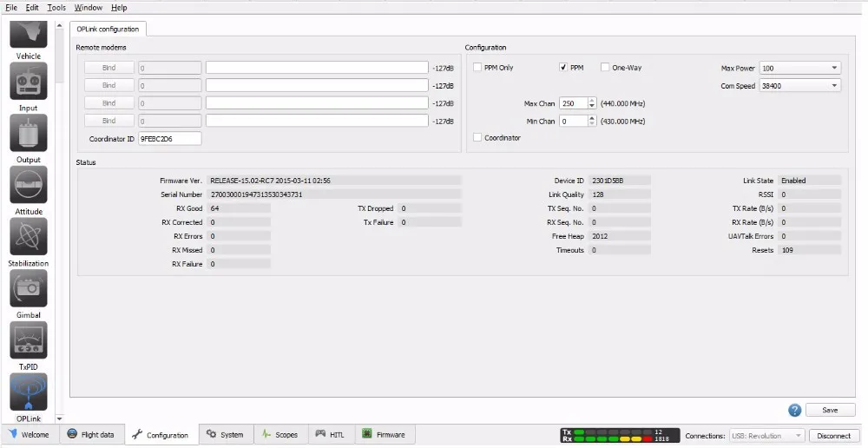
Task: Decrease the Min Chan spinner value
Action: point(592,124)
